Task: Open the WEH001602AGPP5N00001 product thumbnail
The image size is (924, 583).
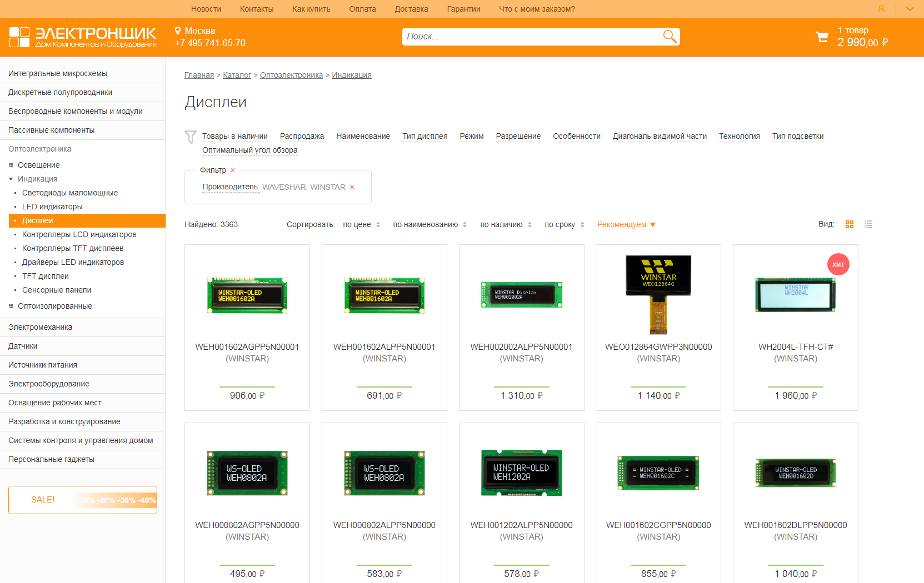Action: coord(247,295)
